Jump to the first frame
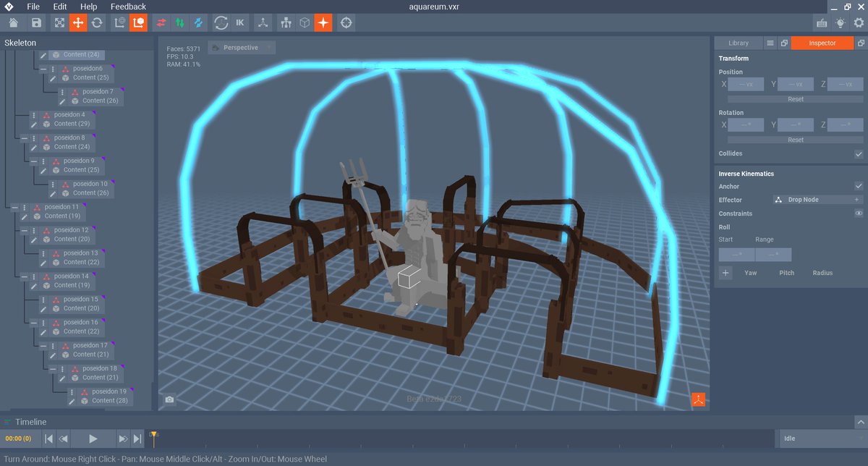The width and height of the screenshot is (868, 466). 48,439
